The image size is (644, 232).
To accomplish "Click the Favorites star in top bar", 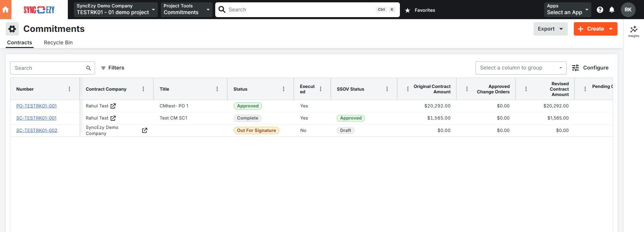I will tap(408, 10).
